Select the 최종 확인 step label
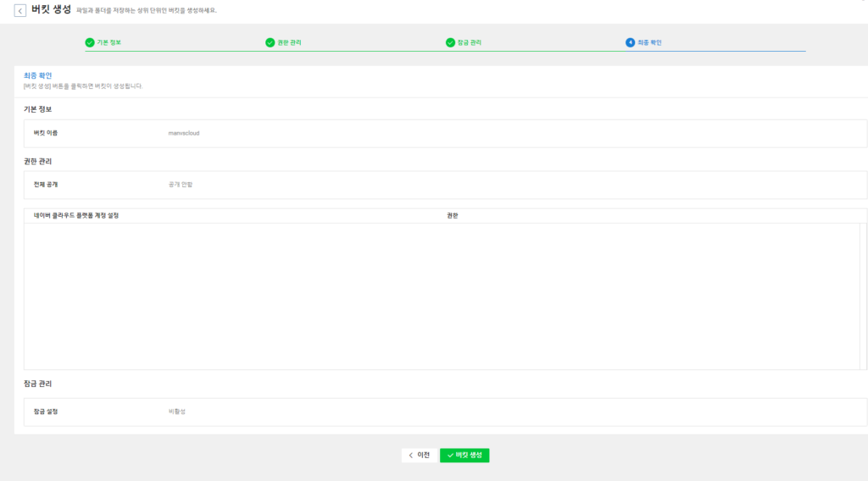 click(649, 42)
